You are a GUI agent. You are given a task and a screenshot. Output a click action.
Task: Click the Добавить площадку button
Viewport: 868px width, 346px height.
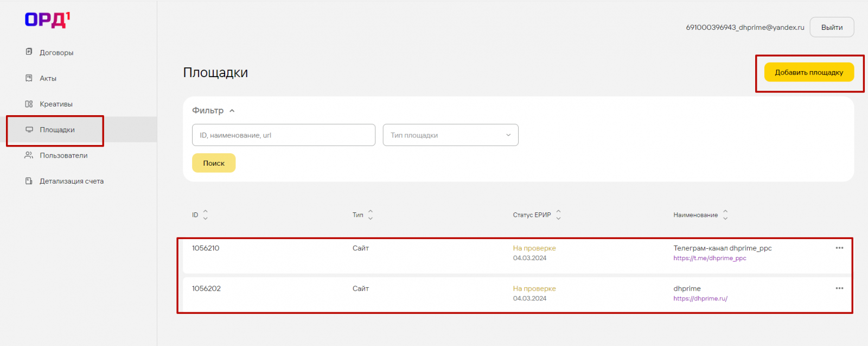809,72
